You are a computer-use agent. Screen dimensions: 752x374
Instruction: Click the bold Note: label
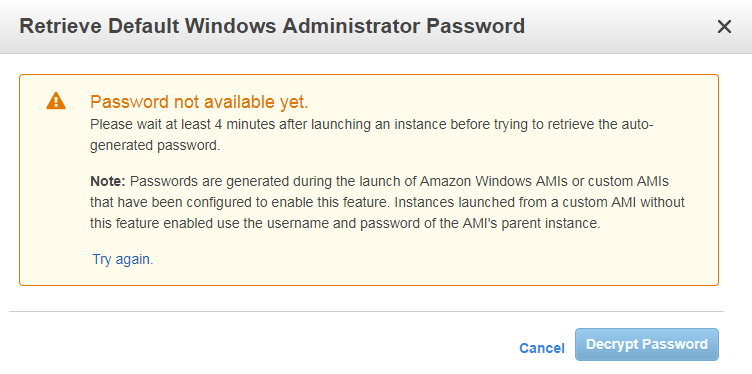107,182
